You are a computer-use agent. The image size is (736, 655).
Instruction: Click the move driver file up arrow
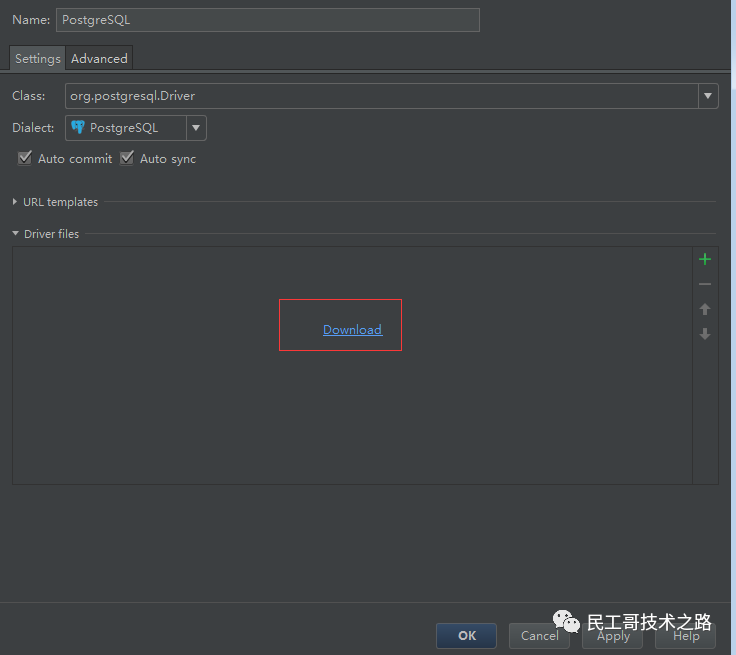(x=705, y=309)
